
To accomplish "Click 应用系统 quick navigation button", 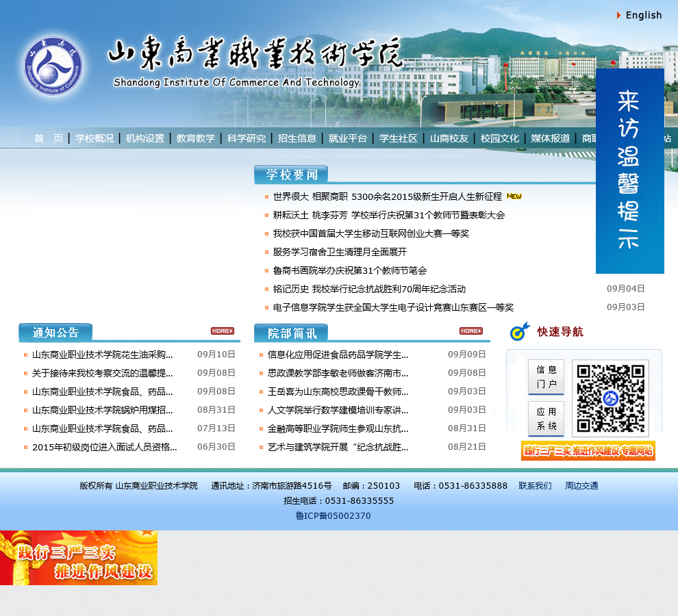I will (x=546, y=419).
